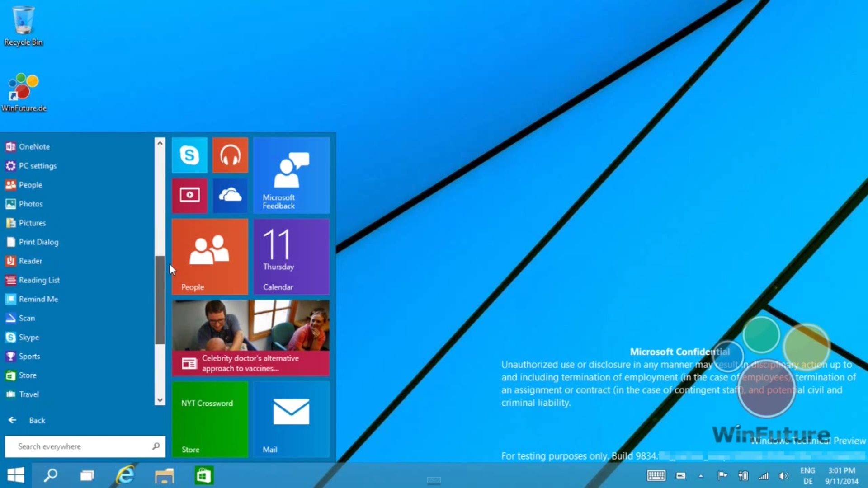This screenshot has height=488, width=868.
Task: Open the Skype live tile
Action: tap(189, 155)
